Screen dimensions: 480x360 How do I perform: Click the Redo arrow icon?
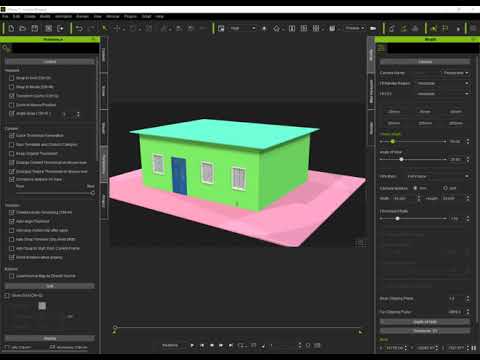pos(91,29)
